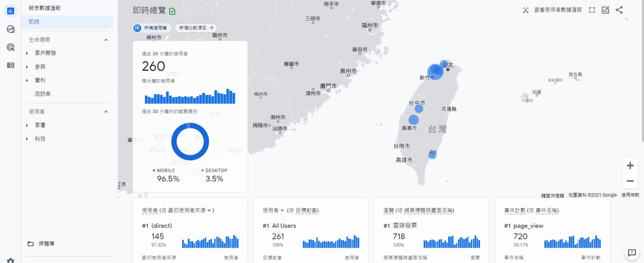Click the users per minute bar chart

(x=190, y=96)
